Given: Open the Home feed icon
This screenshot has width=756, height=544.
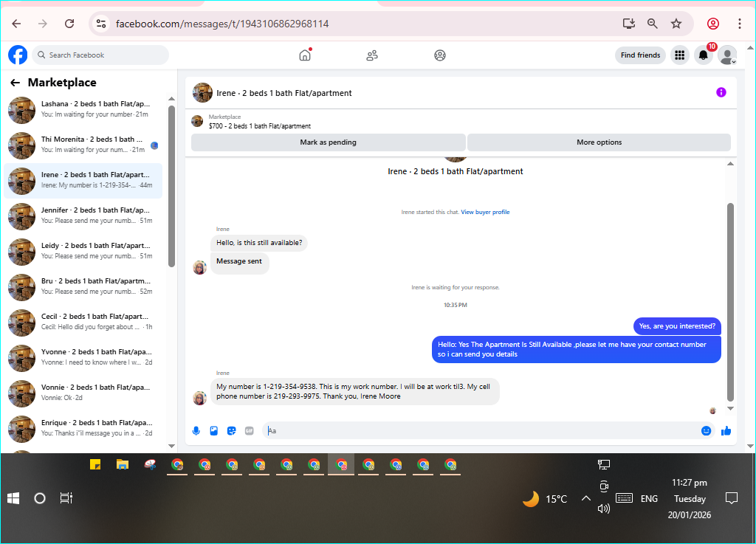Looking at the screenshot, I should (x=305, y=55).
